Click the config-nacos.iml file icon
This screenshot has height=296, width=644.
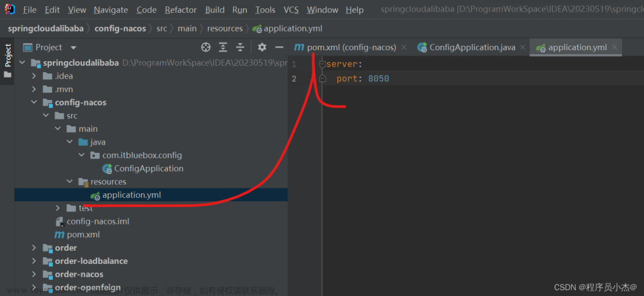point(59,222)
